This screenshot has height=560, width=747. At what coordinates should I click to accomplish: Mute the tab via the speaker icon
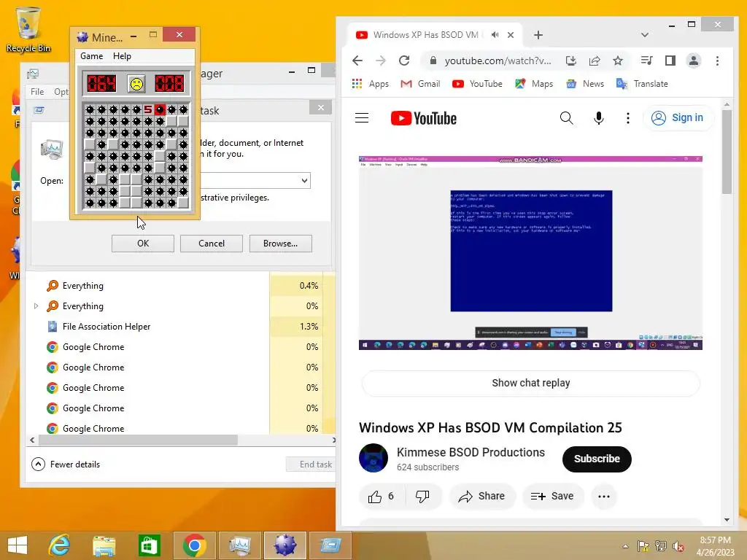coord(495,35)
